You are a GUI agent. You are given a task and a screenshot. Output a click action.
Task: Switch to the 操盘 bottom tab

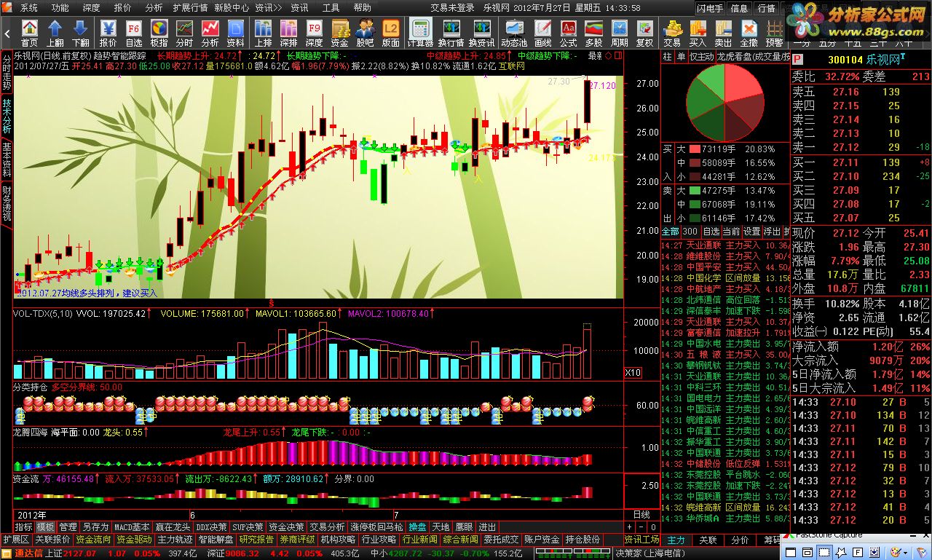click(417, 527)
